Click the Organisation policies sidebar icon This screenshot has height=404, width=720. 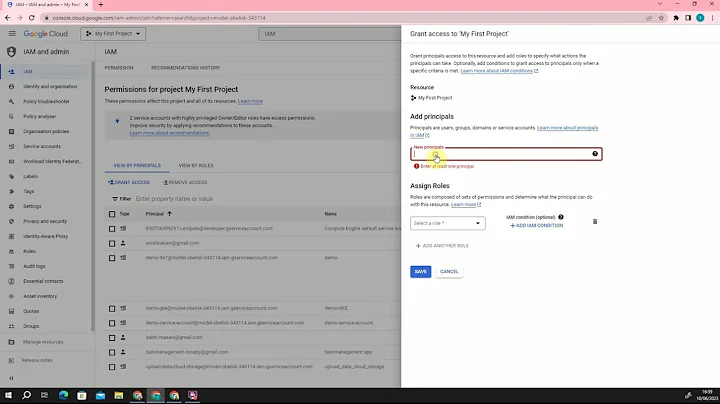coord(11,131)
